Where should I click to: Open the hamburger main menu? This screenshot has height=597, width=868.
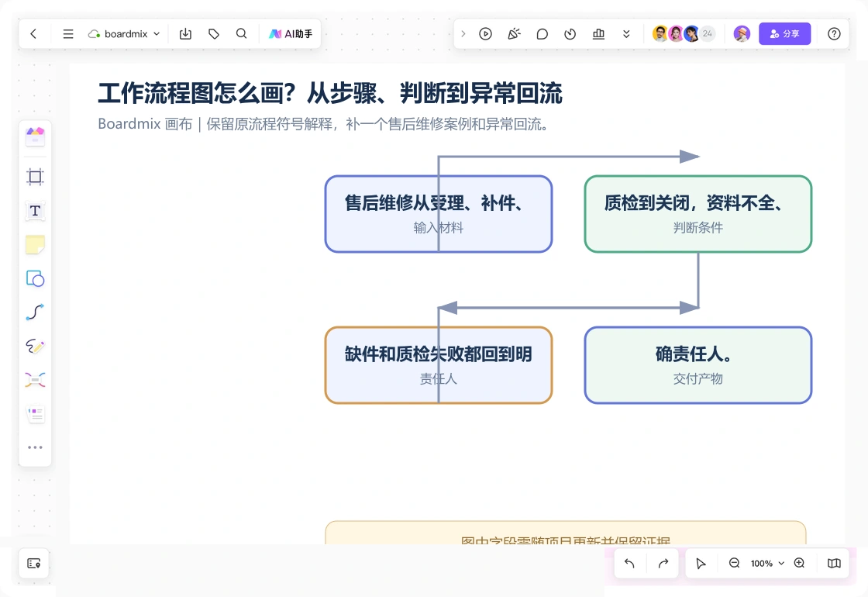click(x=68, y=34)
